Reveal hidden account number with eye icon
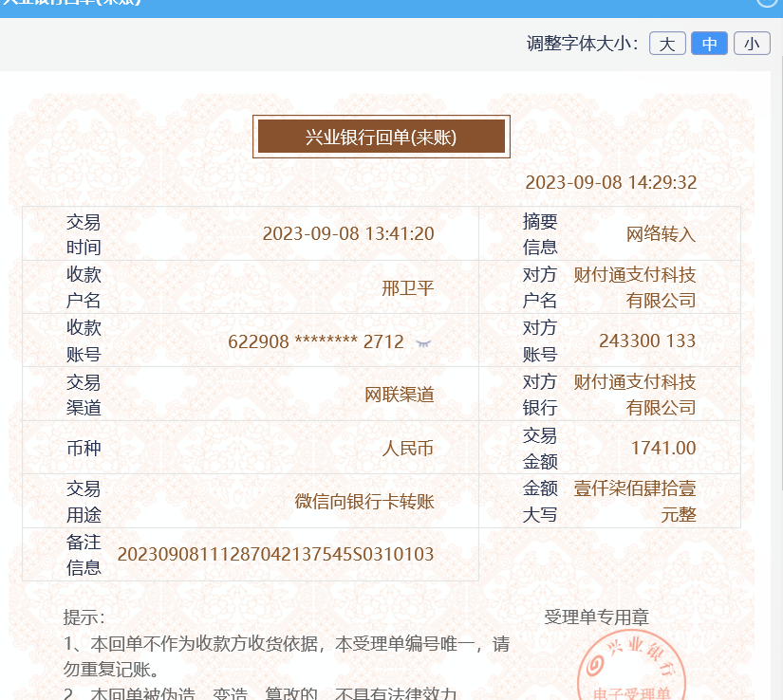The width and height of the screenshot is (783, 700). [x=423, y=342]
